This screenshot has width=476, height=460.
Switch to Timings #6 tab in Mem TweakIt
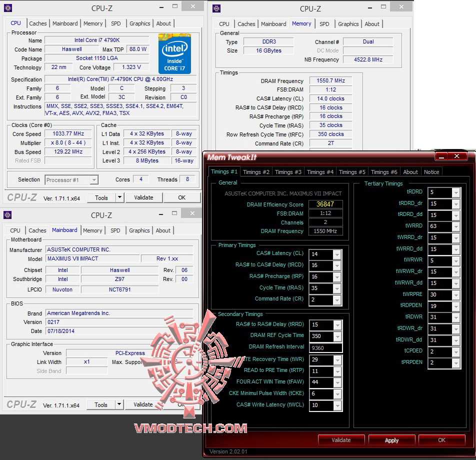click(384, 172)
